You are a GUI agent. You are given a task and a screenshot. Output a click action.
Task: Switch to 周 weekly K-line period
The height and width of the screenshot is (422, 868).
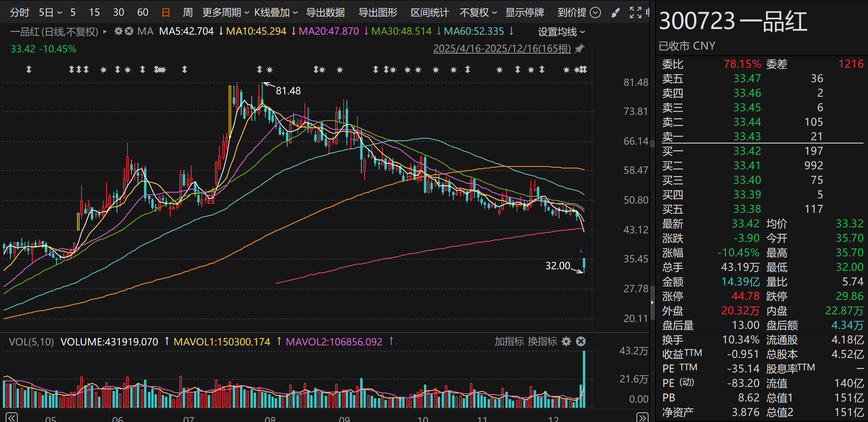pyautogui.click(x=188, y=13)
